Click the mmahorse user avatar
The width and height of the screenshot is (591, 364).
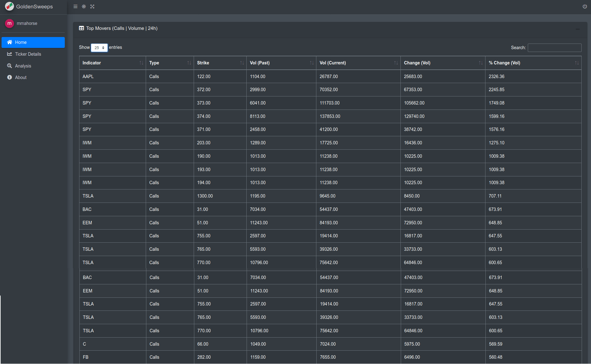tap(9, 23)
